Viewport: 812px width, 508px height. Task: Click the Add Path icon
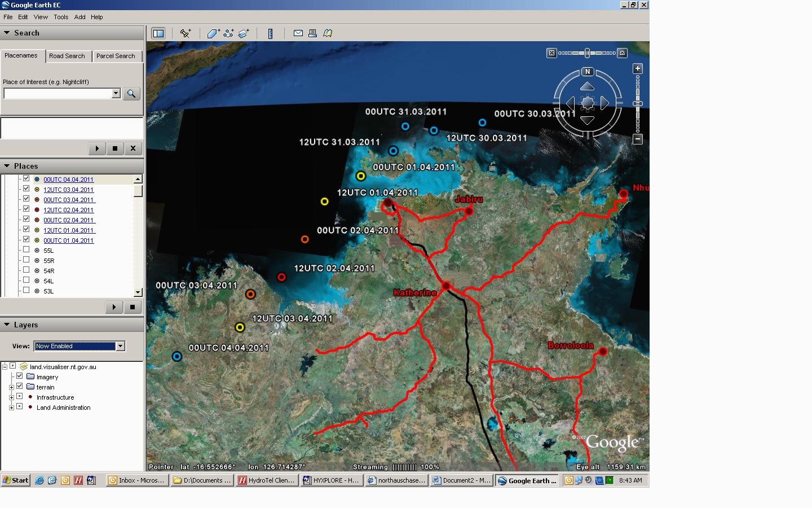click(228, 33)
